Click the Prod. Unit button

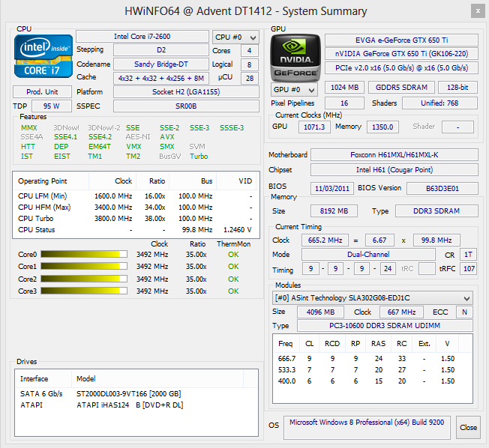pos(43,92)
